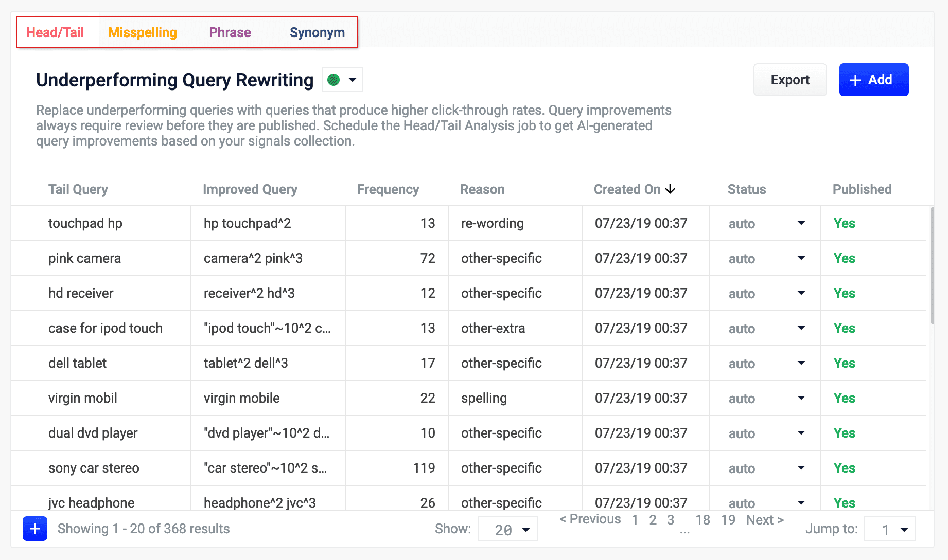Viewport: 948px width, 560px height.
Task: Open the Show 20 per-page dropdown
Action: (x=508, y=529)
